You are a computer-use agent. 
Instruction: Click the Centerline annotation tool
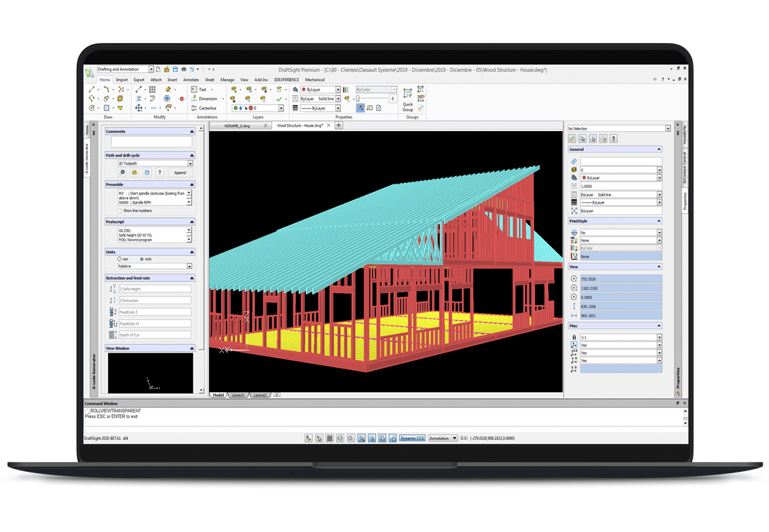(x=204, y=108)
